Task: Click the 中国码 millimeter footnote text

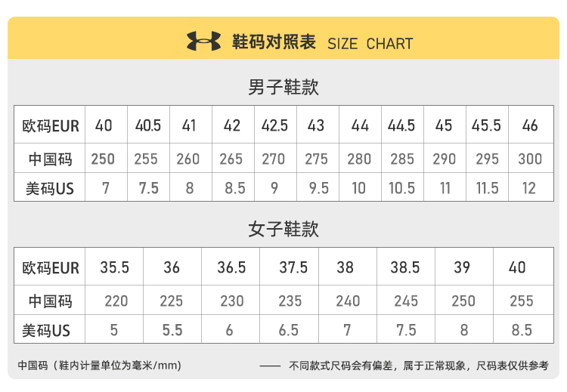Action: 99,366
